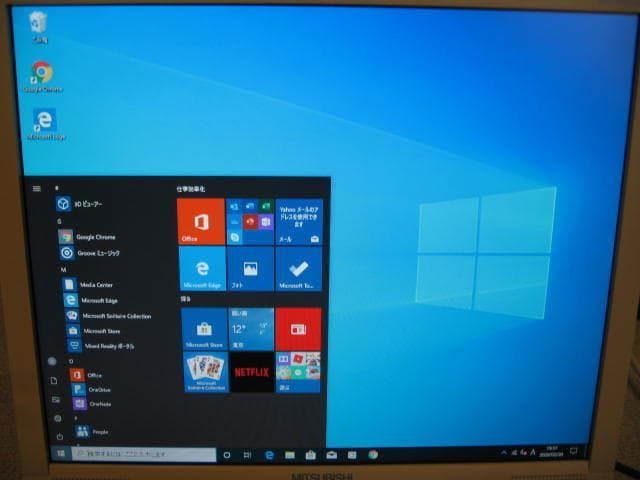Open the Photos tile
The width and height of the screenshot is (640, 480).
pos(251,269)
